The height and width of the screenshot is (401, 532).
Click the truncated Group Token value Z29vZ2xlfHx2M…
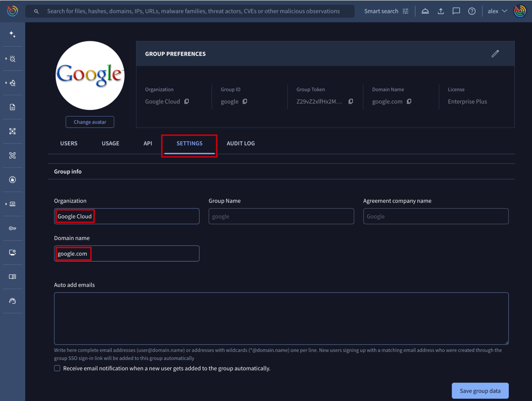[319, 101]
